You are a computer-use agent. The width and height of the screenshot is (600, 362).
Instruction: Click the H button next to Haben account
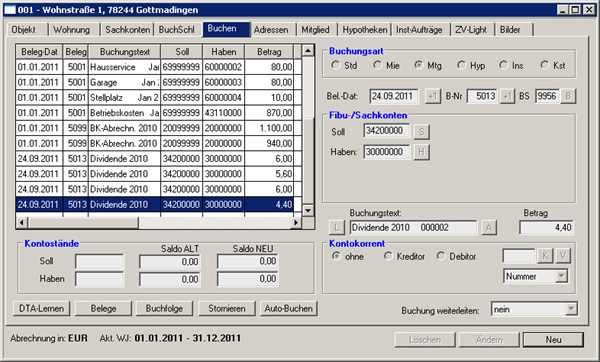click(x=421, y=152)
